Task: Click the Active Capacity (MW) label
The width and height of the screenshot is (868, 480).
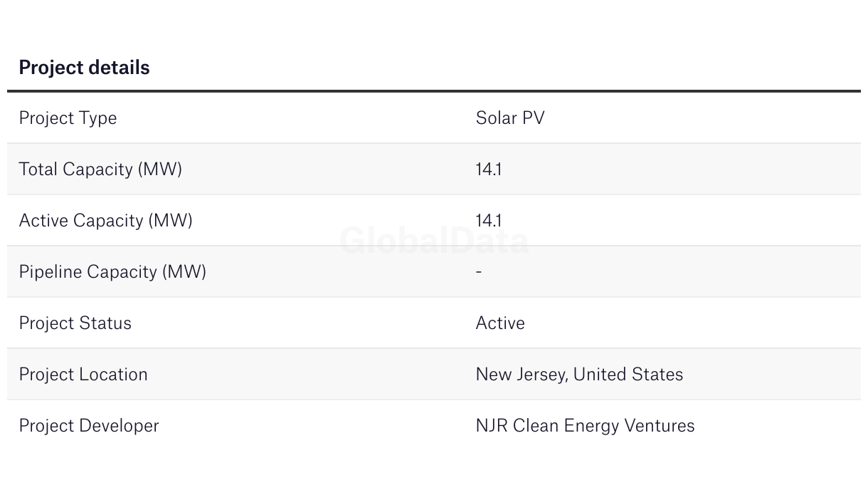Action: (105, 221)
